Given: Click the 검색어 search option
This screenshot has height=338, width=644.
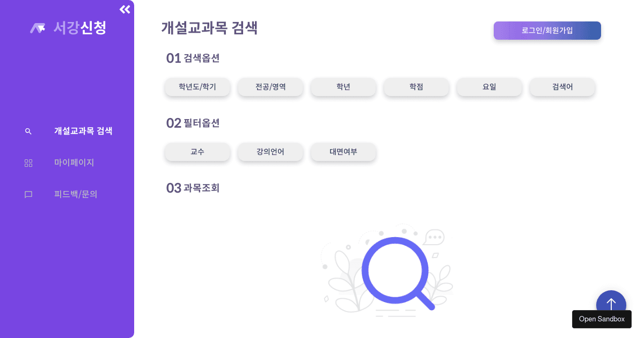Looking at the screenshot, I should click(x=562, y=87).
